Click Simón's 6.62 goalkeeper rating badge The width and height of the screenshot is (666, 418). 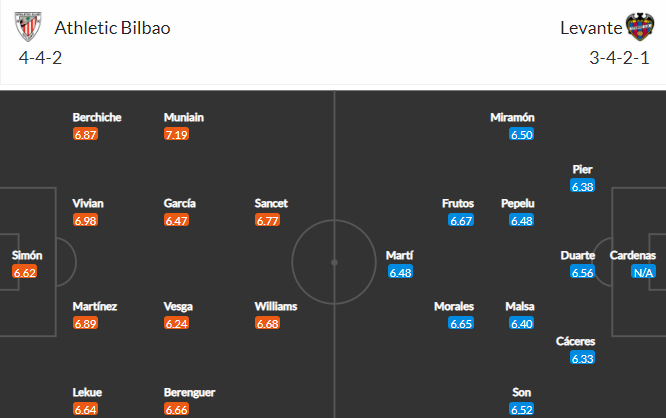tap(25, 272)
